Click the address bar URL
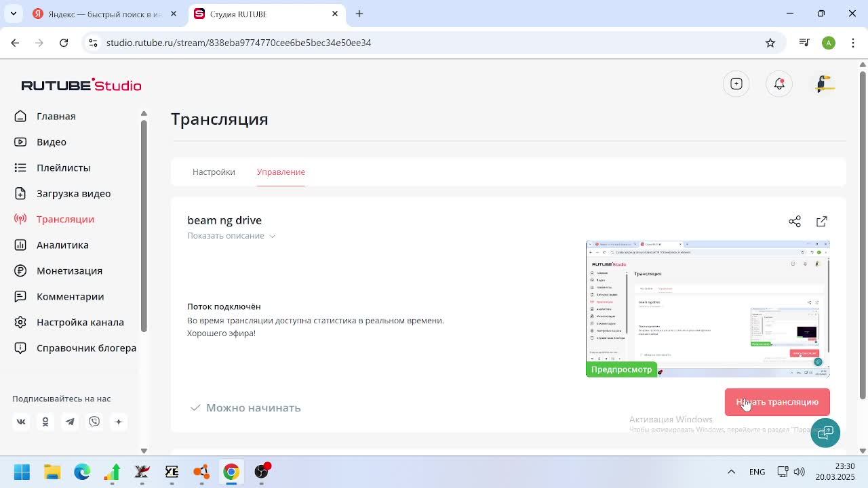Screen dimensions: 868x488 pyautogui.click(x=239, y=43)
